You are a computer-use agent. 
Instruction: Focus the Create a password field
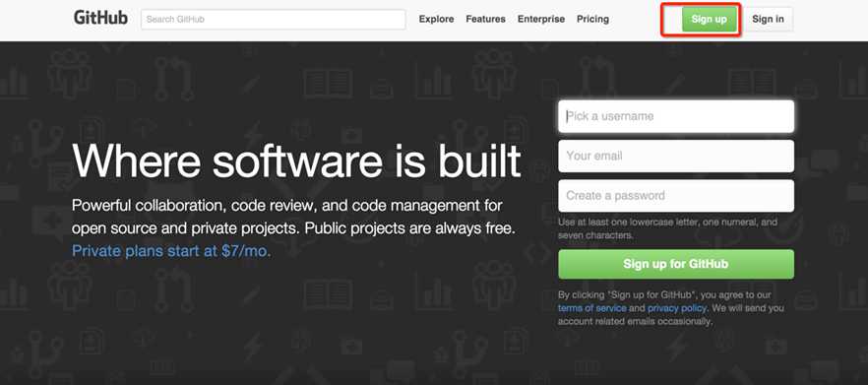676,196
